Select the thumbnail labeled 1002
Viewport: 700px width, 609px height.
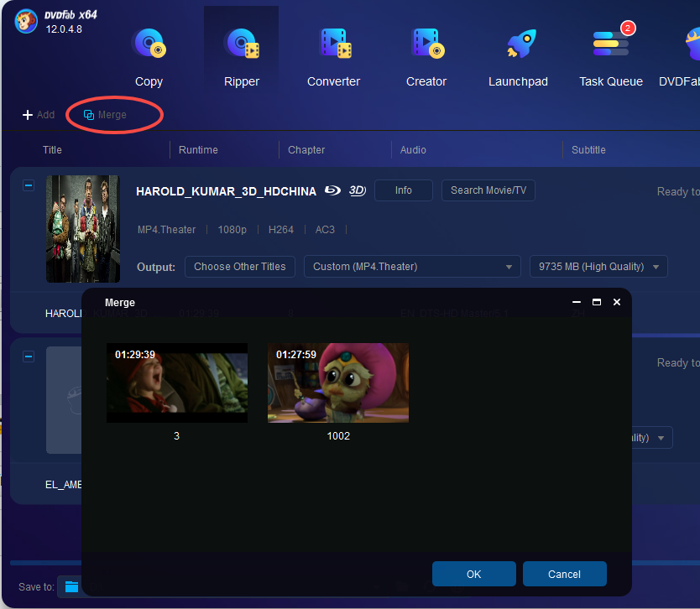tap(338, 383)
